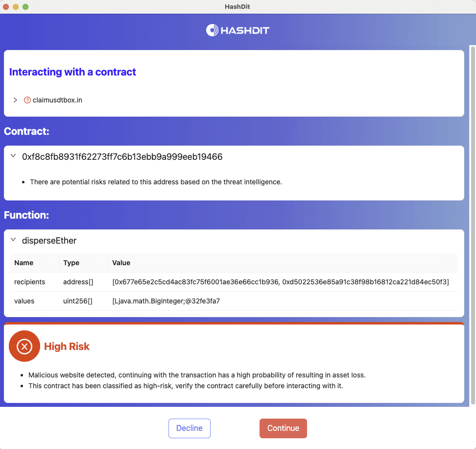
Task: Click the vertical scrollbar on the right
Action: pos(473,225)
